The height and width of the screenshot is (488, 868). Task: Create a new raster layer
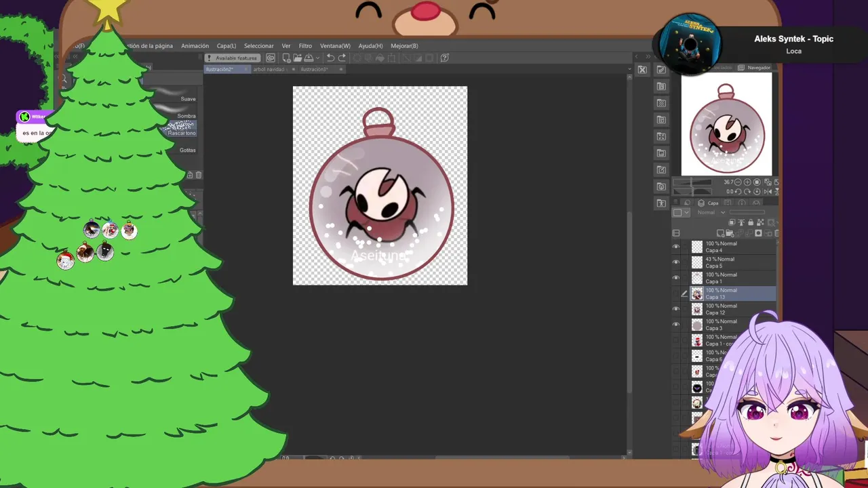pyautogui.click(x=720, y=233)
